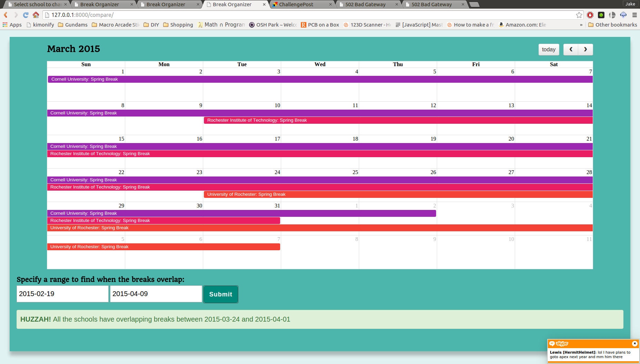Click the Cornell event in the March 29 week

[x=242, y=213]
